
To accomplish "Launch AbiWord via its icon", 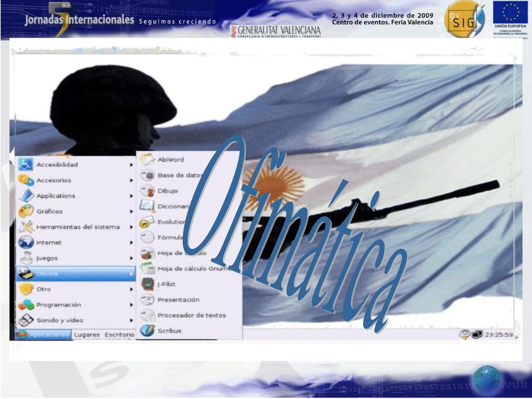I will pyautogui.click(x=147, y=159).
